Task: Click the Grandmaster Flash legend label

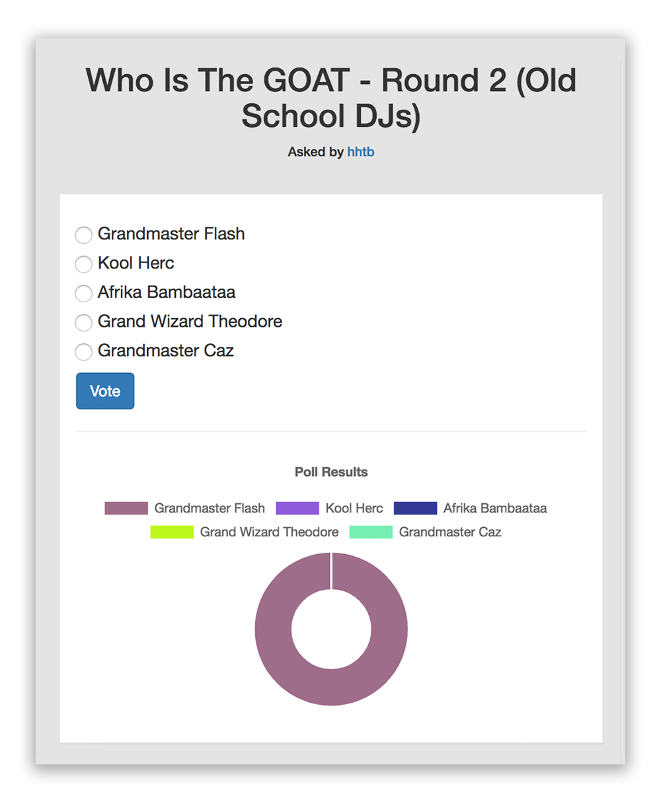Action: (x=210, y=508)
